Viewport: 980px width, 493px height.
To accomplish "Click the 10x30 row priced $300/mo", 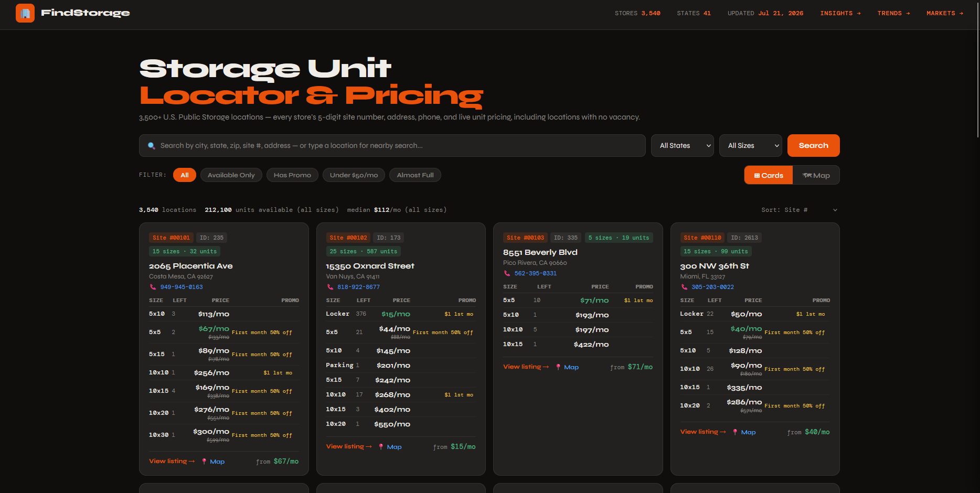I will point(224,435).
